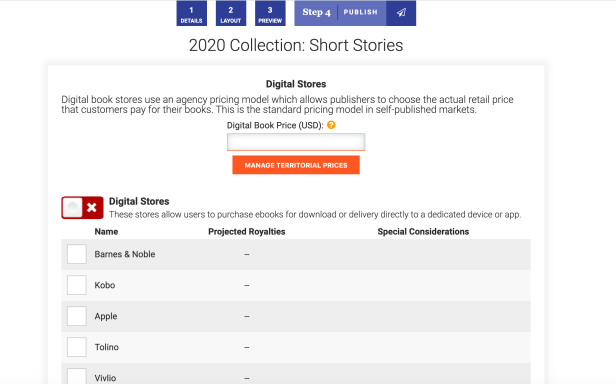Click the Digital Book Price (USD) label
This screenshot has width=616, height=384.
275,125
